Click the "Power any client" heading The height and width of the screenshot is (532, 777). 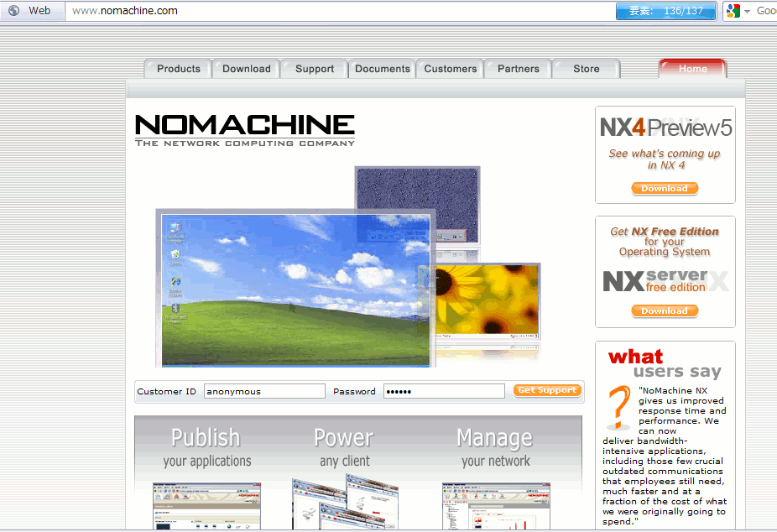tap(344, 448)
